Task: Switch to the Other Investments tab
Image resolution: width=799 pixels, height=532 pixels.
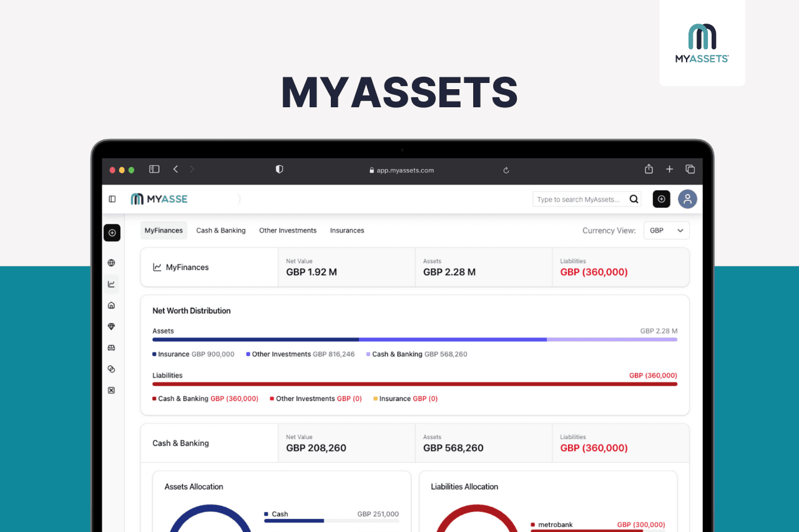Action: (x=288, y=230)
